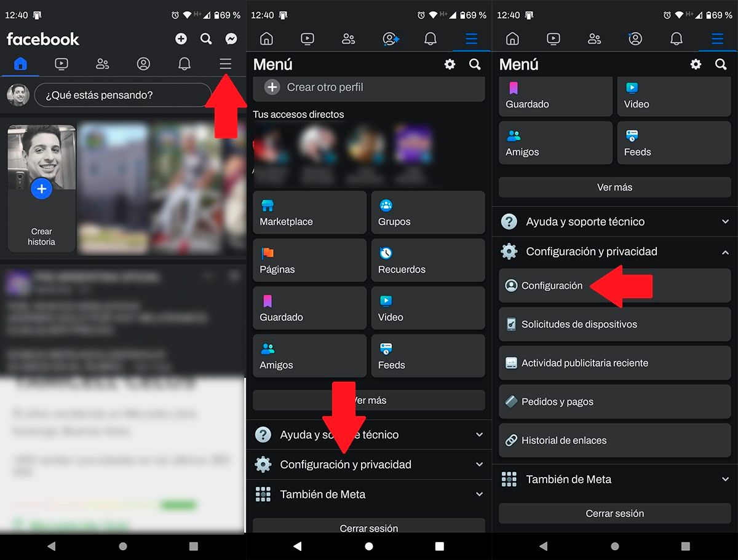The width and height of the screenshot is (738, 560).
Task: Tap Android back button in the left screen
Action: tap(52, 546)
